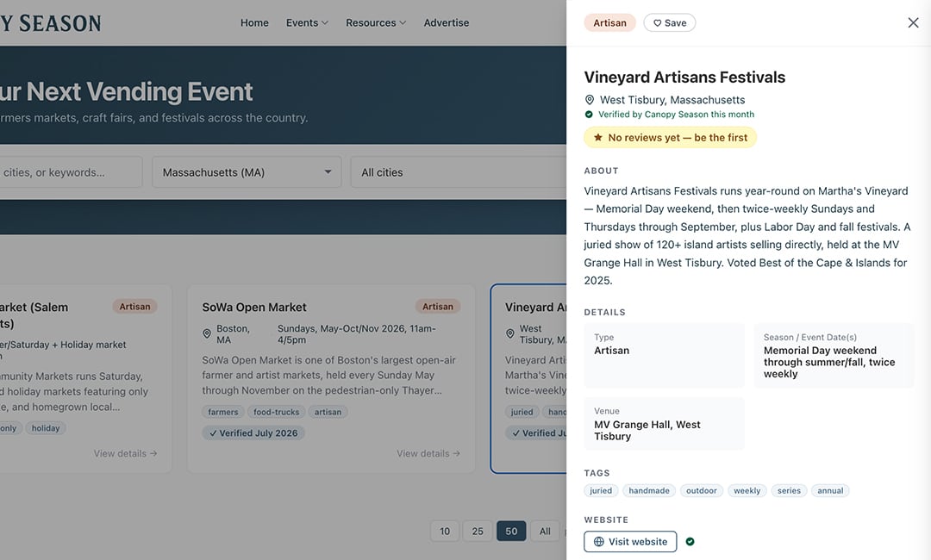The image size is (931, 560).
Task: Click the location pin on SoWa Open Market card
Action: (x=207, y=333)
